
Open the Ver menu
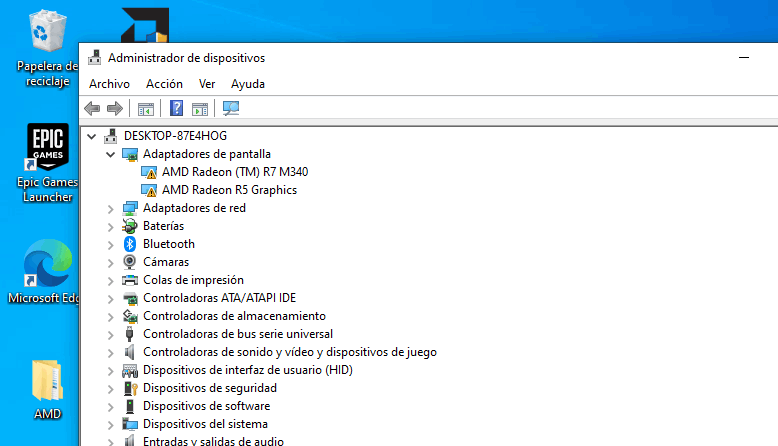(207, 84)
